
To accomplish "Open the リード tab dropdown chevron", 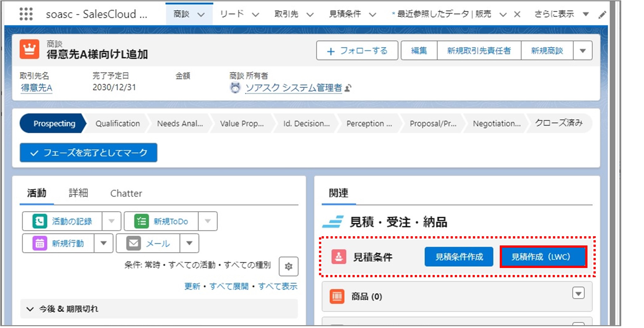I will click(x=255, y=14).
